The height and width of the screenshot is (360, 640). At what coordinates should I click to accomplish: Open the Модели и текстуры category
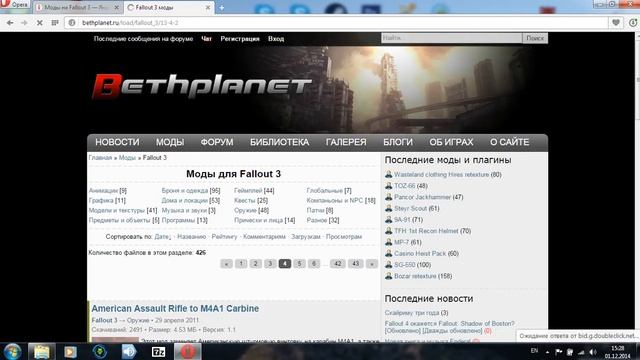(117, 210)
